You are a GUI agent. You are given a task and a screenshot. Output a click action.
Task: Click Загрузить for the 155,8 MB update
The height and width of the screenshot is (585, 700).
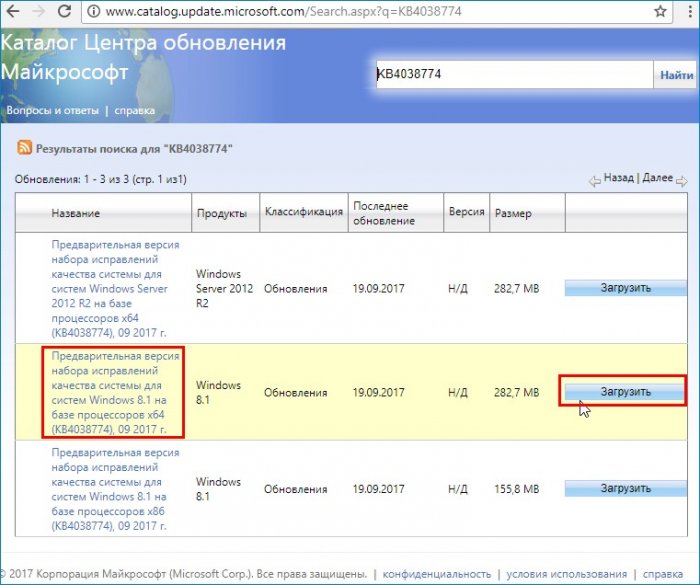click(625, 489)
